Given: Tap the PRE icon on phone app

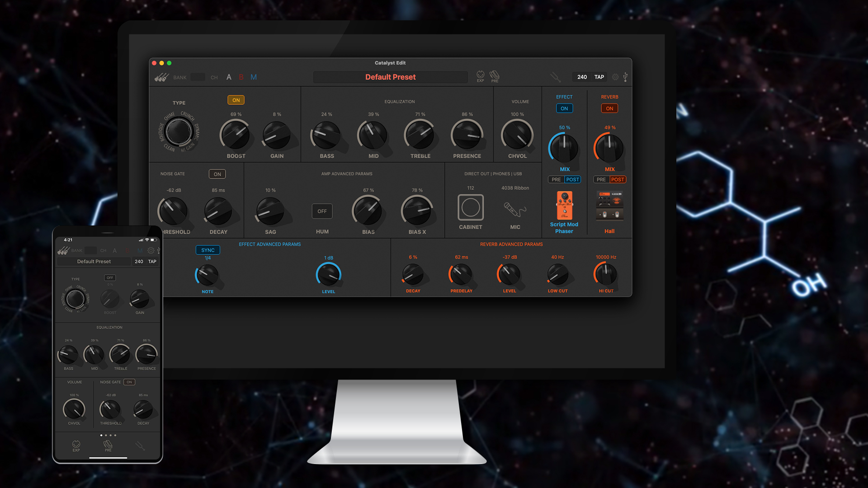Looking at the screenshot, I should (108, 446).
